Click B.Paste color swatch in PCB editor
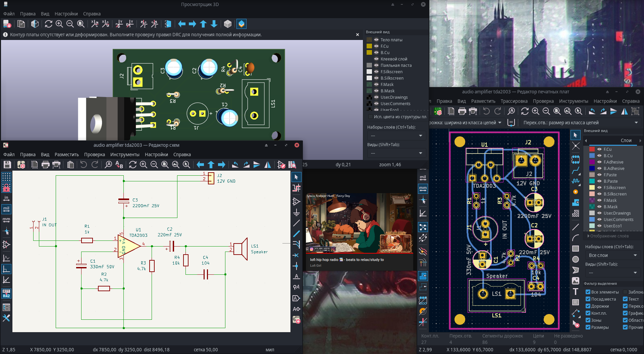644x354 pixels. [592, 181]
